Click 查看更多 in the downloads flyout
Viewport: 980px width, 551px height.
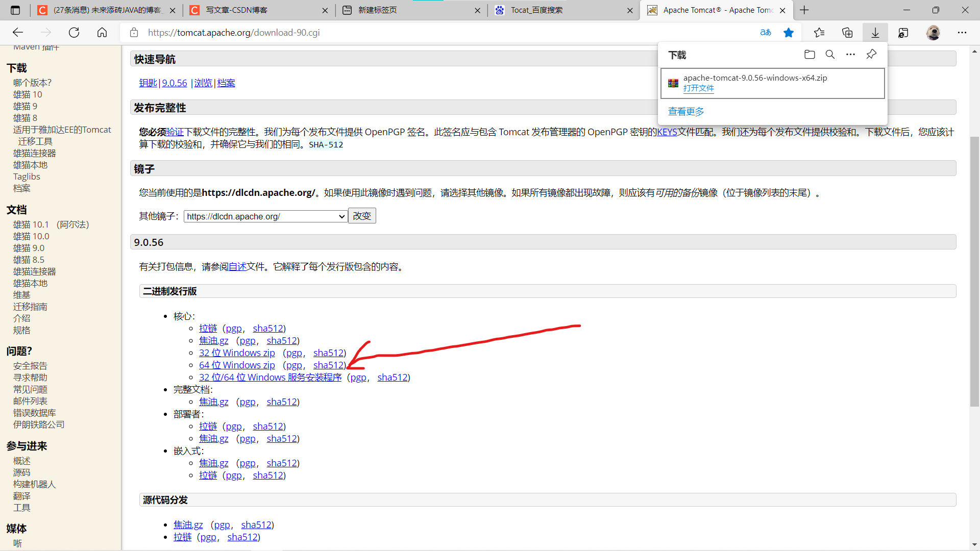pyautogui.click(x=685, y=111)
